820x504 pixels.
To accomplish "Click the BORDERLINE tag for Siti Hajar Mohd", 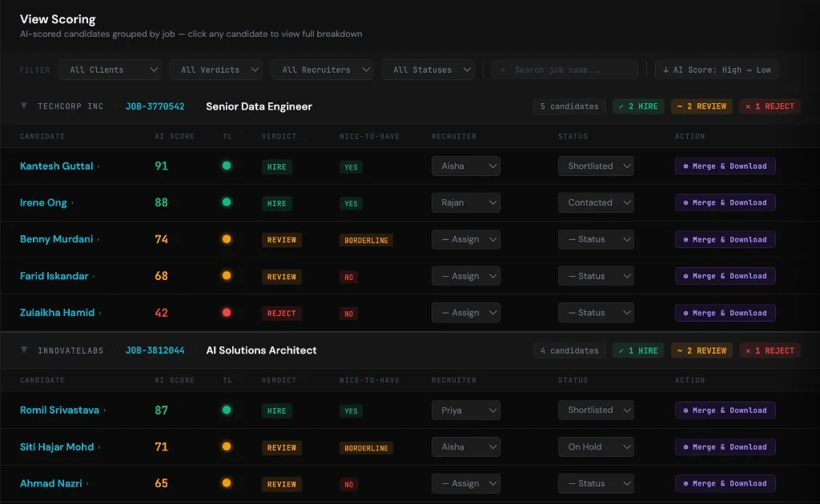I will tap(366, 448).
